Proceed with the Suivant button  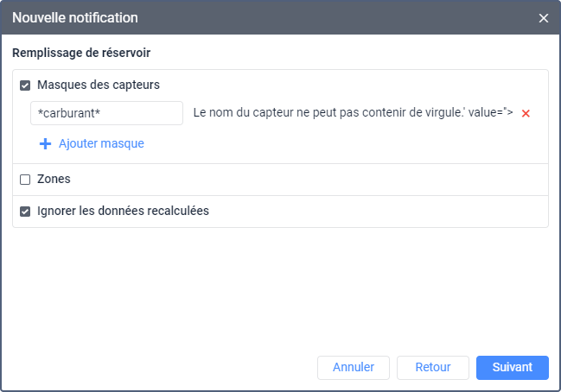tap(512, 367)
